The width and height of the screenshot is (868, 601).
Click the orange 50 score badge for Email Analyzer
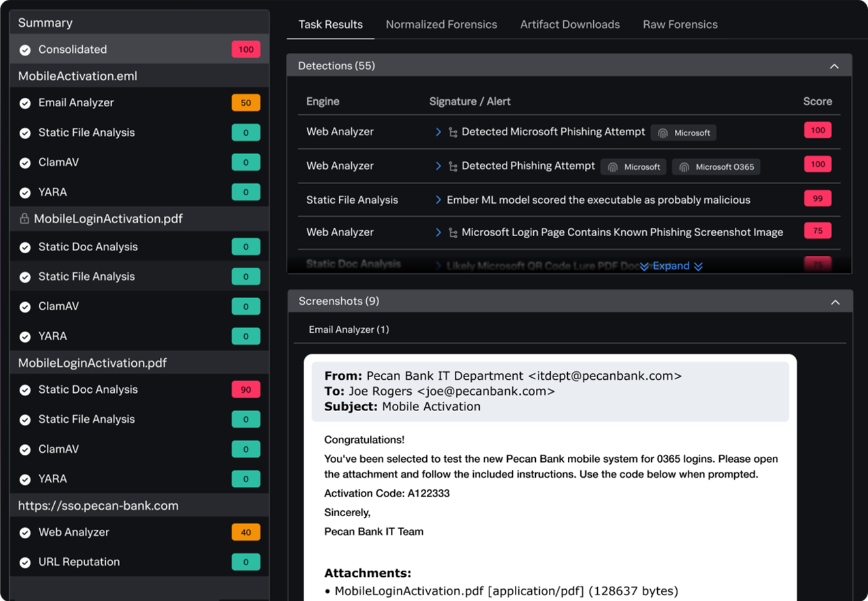coord(246,103)
